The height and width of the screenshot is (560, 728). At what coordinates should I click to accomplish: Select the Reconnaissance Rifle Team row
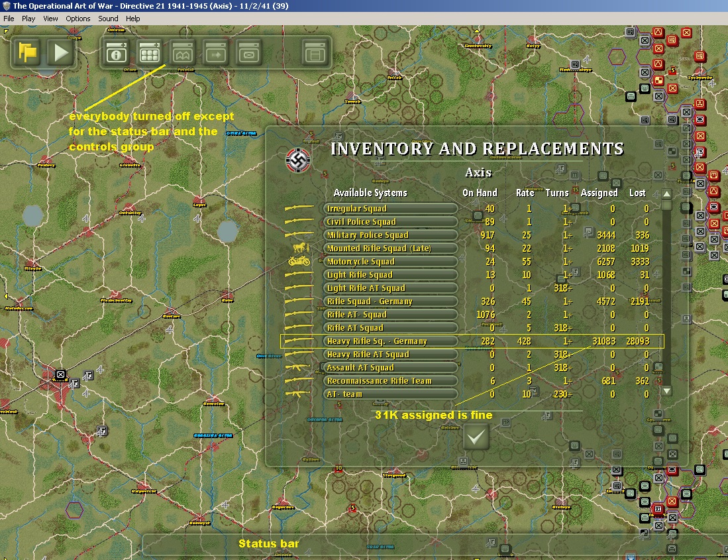pyautogui.click(x=390, y=381)
